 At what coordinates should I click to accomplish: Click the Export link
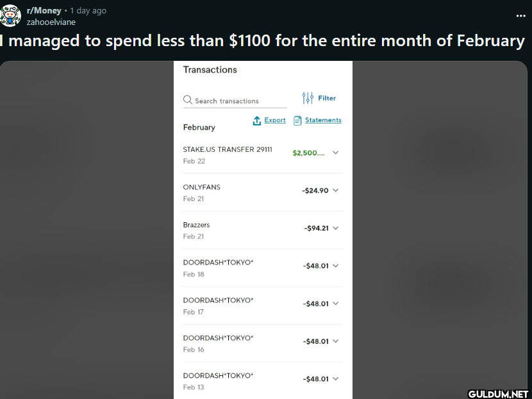[275, 120]
